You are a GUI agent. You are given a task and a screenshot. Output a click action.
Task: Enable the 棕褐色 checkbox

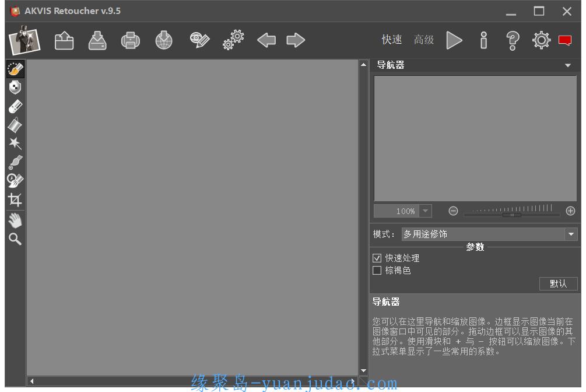[x=377, y=271]
